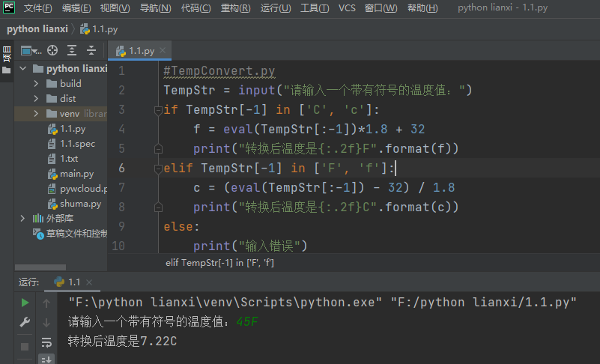The width and height of the screenshot is (600, 364).
Task: Open the 重构(R) menu
Action: coord(235,8)
